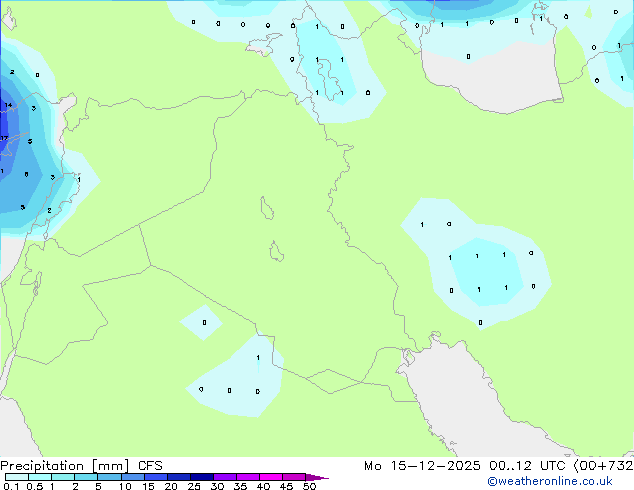Click the legend scale label '40'
The width and height of the screenshot is (634, 490).
pyautogui.click(x=263, y=486)
